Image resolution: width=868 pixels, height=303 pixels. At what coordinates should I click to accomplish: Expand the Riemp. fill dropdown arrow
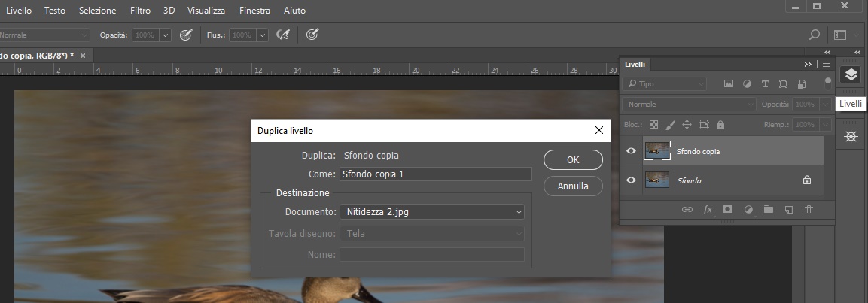[826, 124]
